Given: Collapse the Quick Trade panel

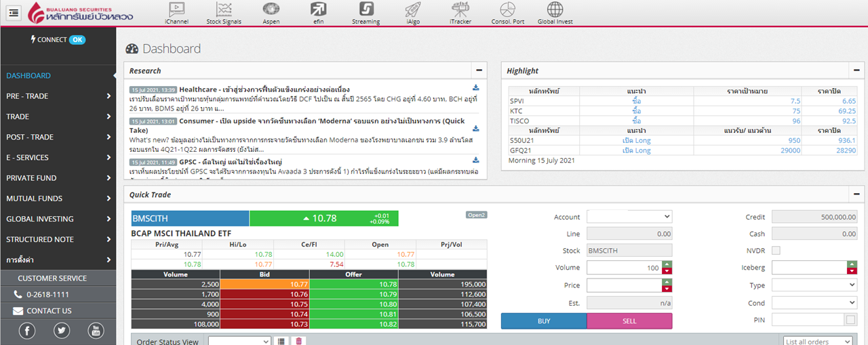Looking at the screenshot, I should [x=858, y=195].
